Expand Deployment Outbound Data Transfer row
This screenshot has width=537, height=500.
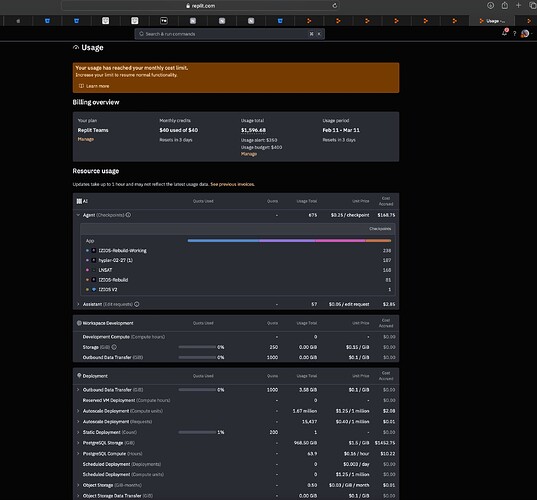click(78, 390)
